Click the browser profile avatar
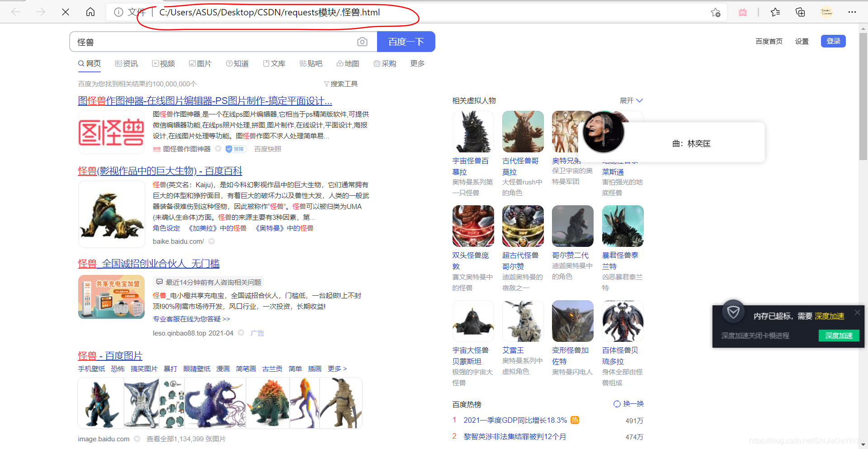 (826, 12)
